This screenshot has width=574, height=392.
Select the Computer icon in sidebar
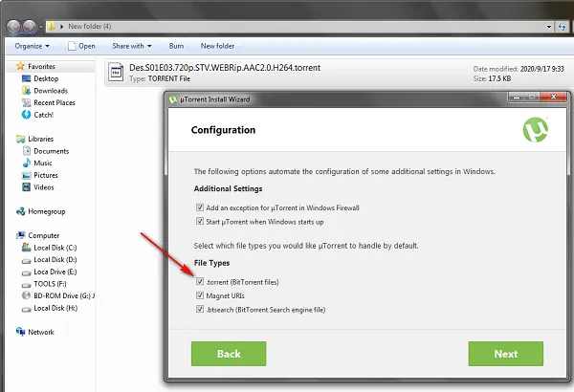20,235
